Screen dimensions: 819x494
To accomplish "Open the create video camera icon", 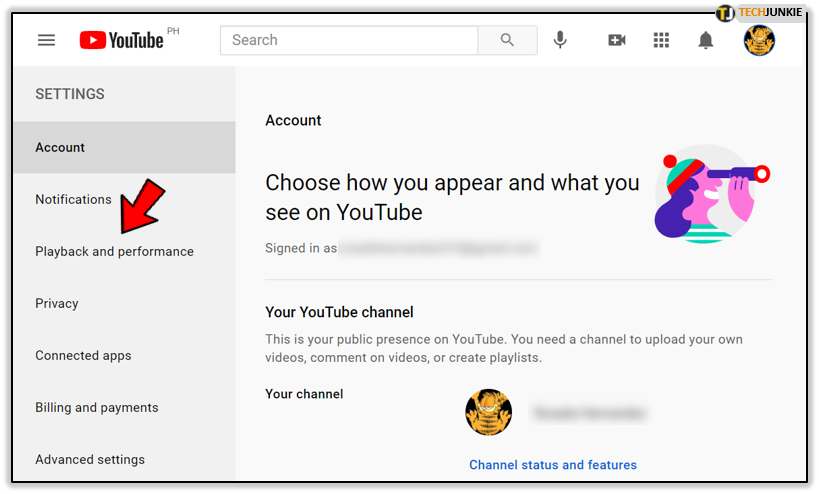I will pos(617,40).
